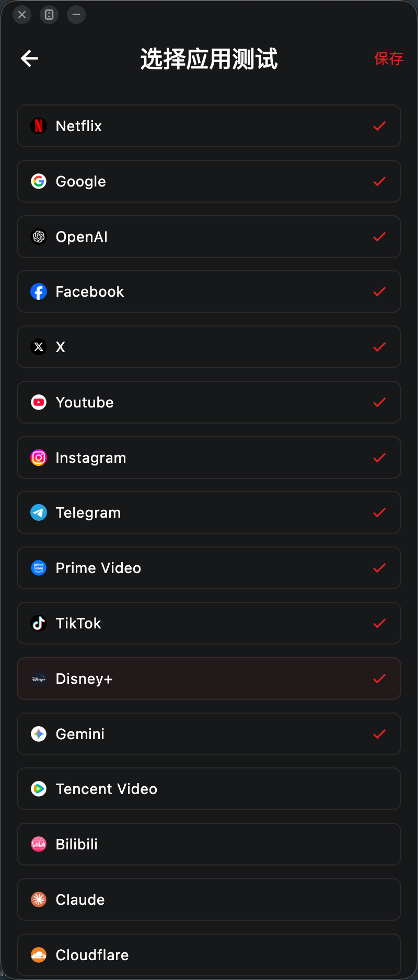Click the pin button in title bar

[x=49, y=15]
